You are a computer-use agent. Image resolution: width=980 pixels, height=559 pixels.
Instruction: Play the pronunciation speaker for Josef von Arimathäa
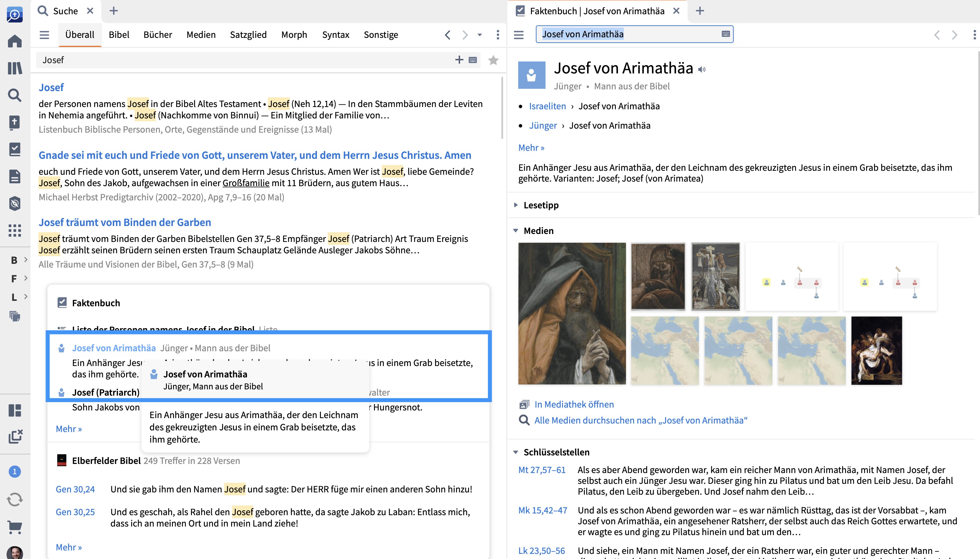tap(702, 69)
